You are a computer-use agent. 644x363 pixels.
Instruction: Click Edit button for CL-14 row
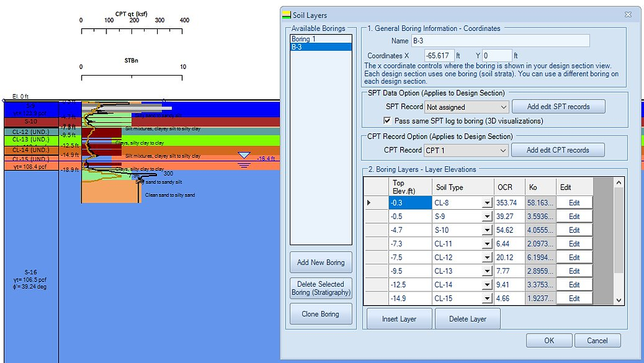click(x=574, y=285)
